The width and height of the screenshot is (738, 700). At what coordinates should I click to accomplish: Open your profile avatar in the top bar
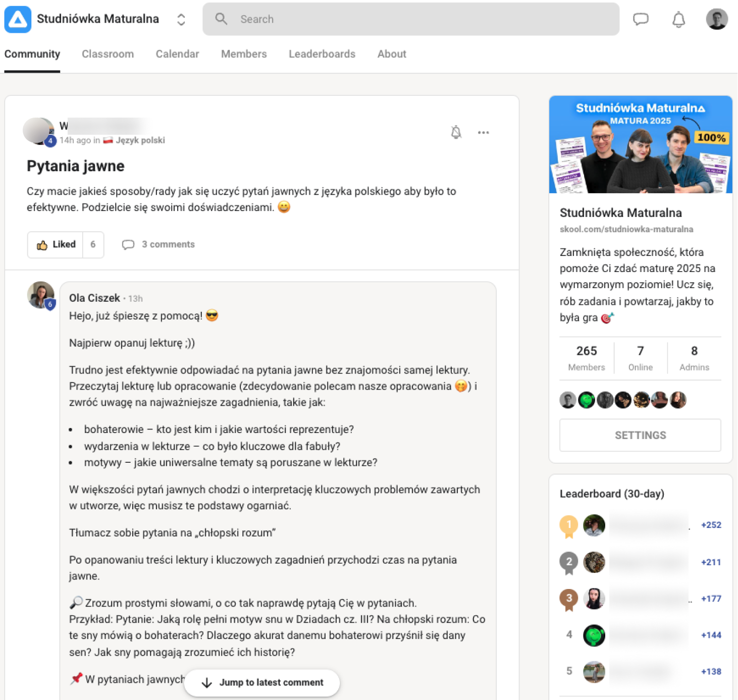tap(717, 19)
